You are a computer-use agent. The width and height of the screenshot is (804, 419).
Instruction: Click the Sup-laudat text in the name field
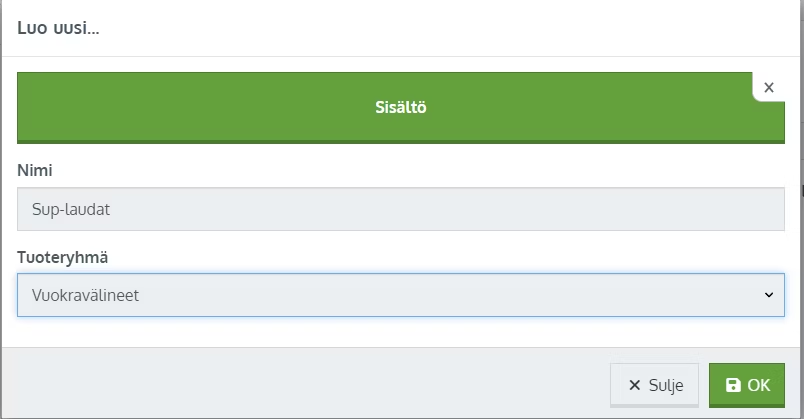click(71, 209)
